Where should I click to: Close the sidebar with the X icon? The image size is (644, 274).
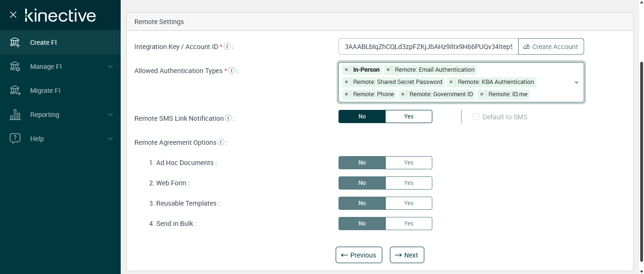pyautogui.click(x=13, y=15)
